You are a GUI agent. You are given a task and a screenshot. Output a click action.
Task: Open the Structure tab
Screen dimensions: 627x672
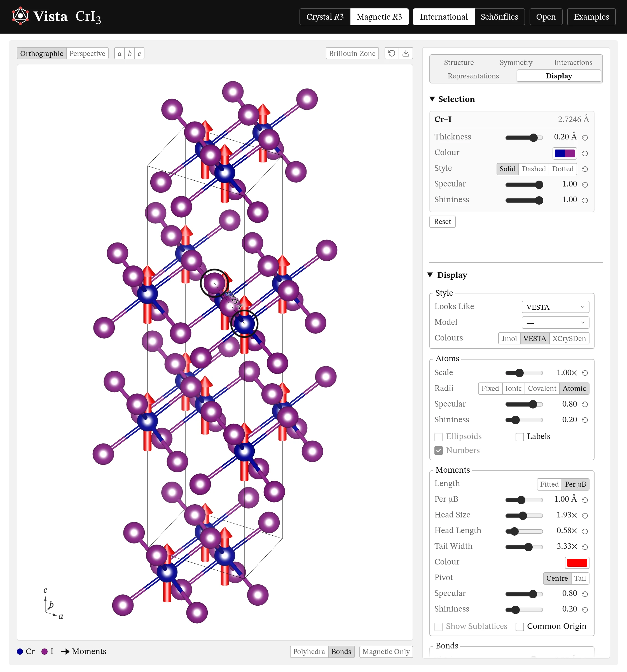tap(459, 62)
